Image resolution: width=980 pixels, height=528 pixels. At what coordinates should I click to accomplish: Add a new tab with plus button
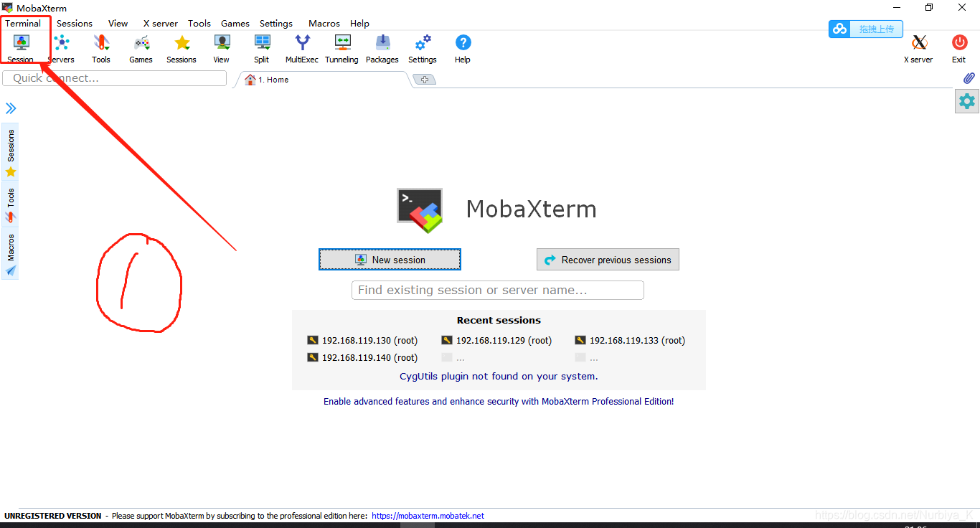[x=424, y=80]
